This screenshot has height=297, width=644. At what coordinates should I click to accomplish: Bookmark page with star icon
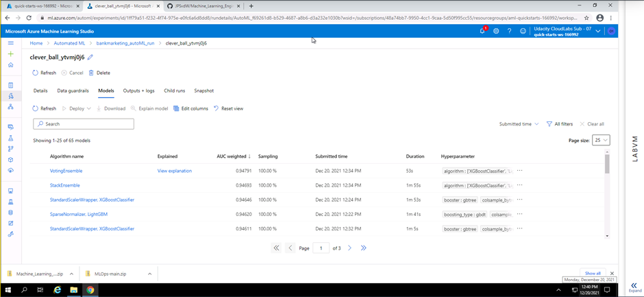[x=586, y=18]
